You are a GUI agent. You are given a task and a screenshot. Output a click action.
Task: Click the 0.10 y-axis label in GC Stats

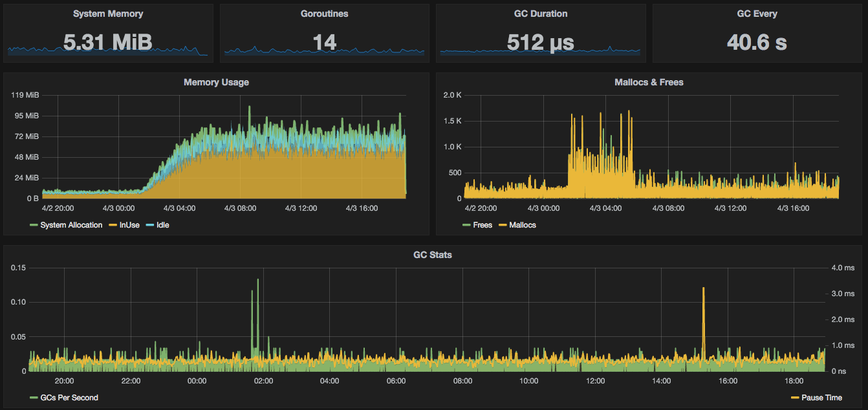17,302
